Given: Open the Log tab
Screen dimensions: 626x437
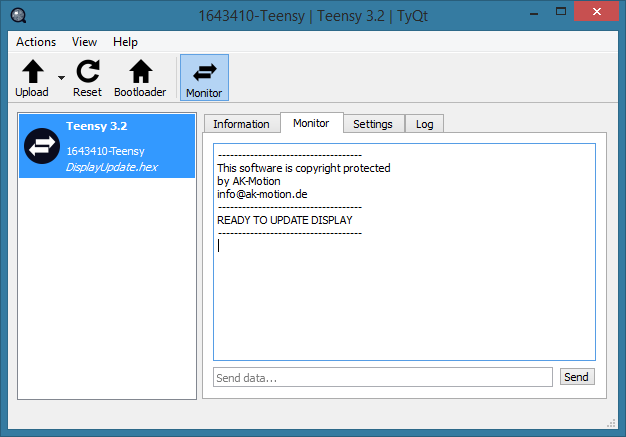Looking at the screenshot, I should 425,124.
